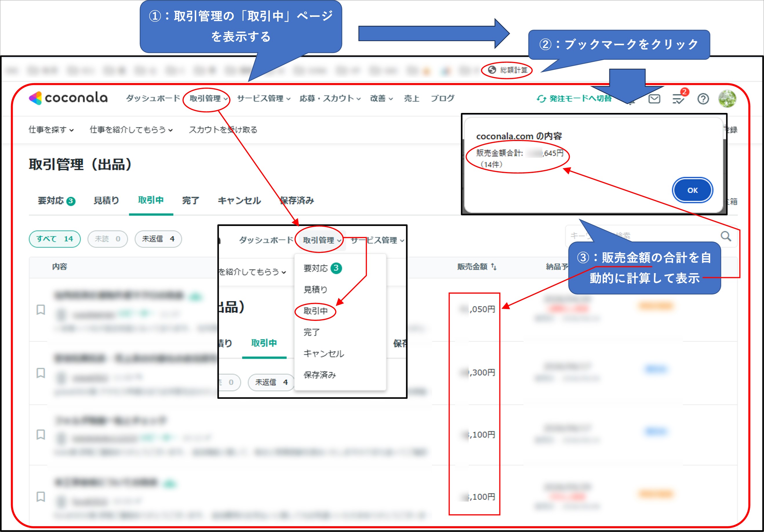Click the 総額計算 bookmark in bookmarks bar
The image size is (764, 532).
point(508,70)
